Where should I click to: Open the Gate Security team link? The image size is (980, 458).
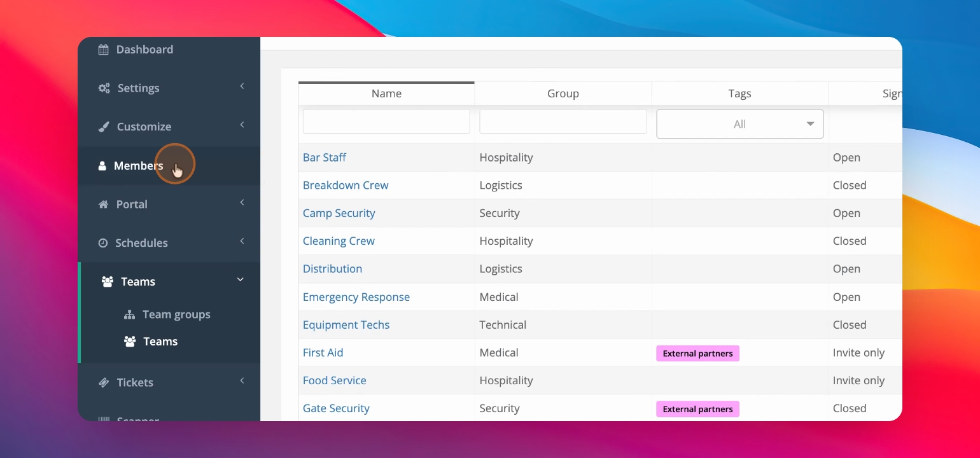[336, 408]
